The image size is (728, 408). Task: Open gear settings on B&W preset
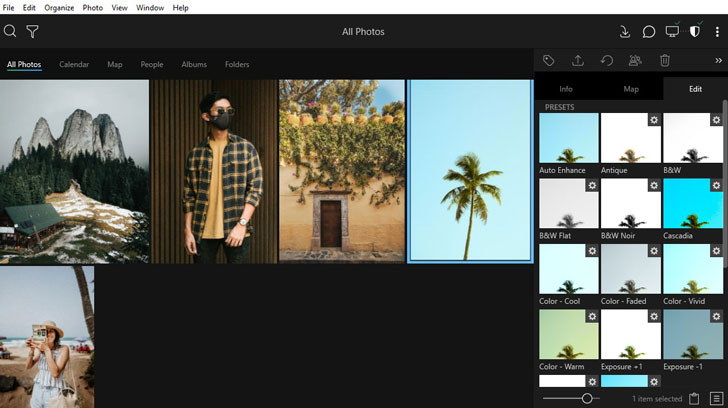(x=716, y=120)
